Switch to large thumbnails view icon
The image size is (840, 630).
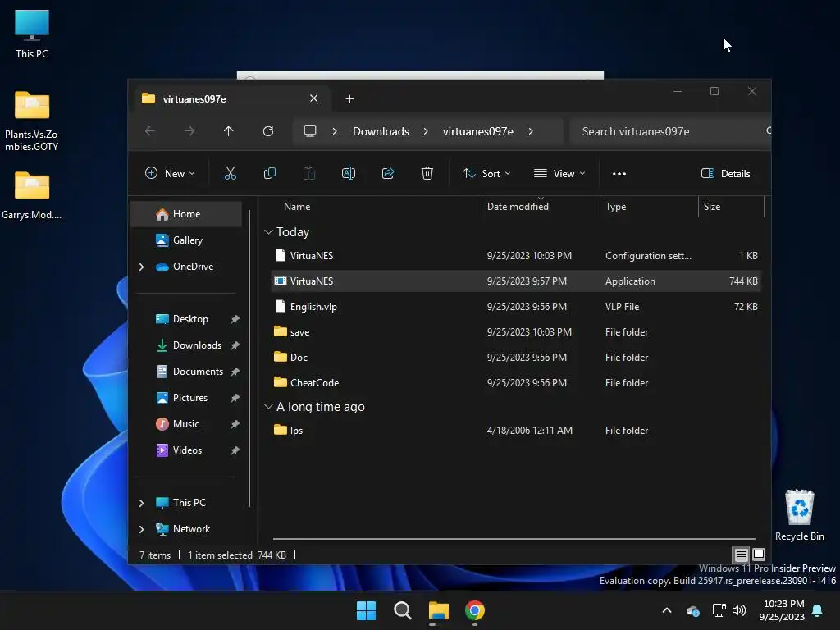(x=759, y=555)
